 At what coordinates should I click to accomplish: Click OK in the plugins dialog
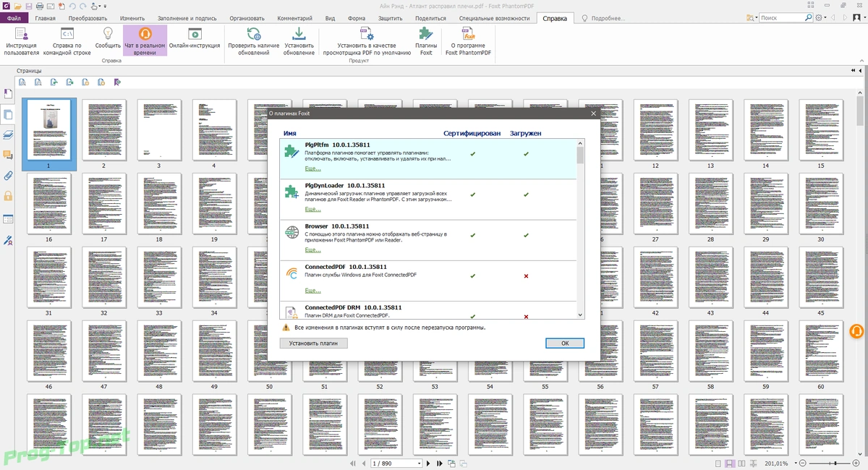click(565, 343)
